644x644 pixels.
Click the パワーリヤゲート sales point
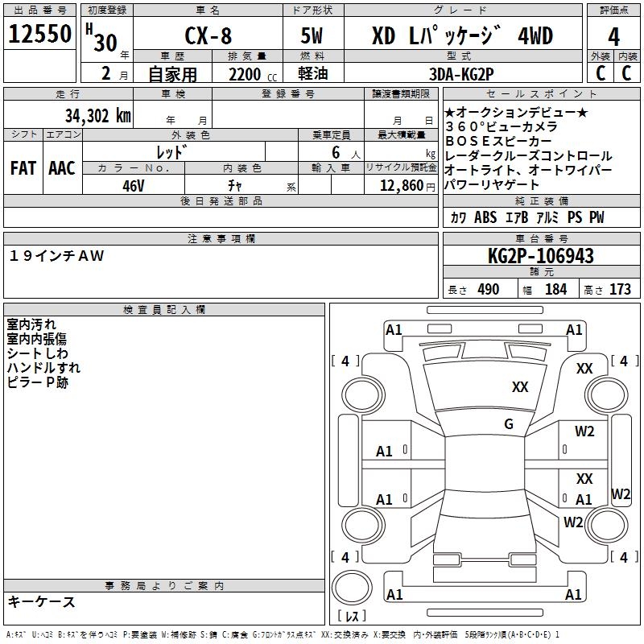(x=492, y=184)
